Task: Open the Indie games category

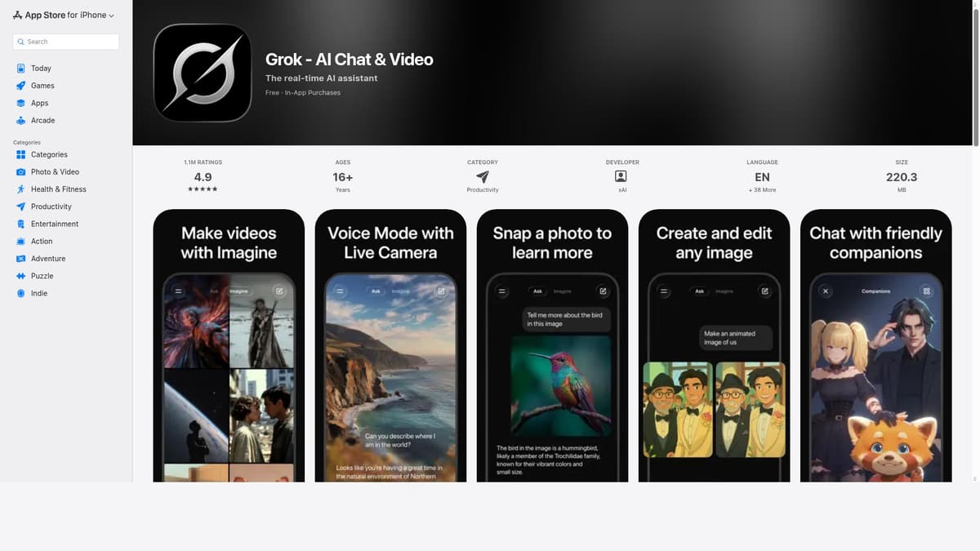Action: 22,292
